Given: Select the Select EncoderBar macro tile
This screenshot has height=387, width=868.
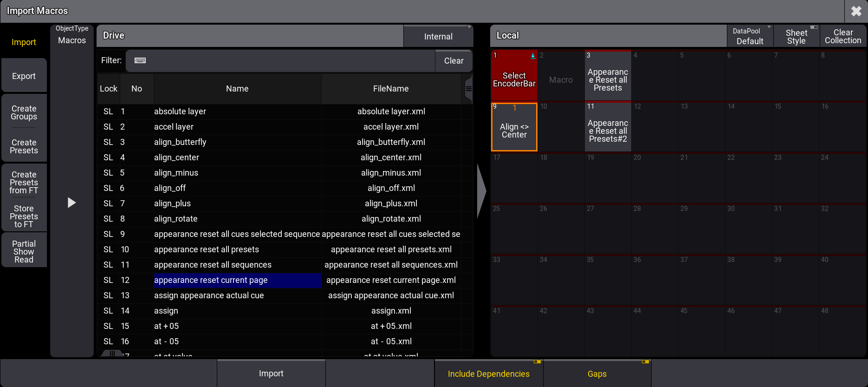Looking at the screenshot, I should (514, 76).
